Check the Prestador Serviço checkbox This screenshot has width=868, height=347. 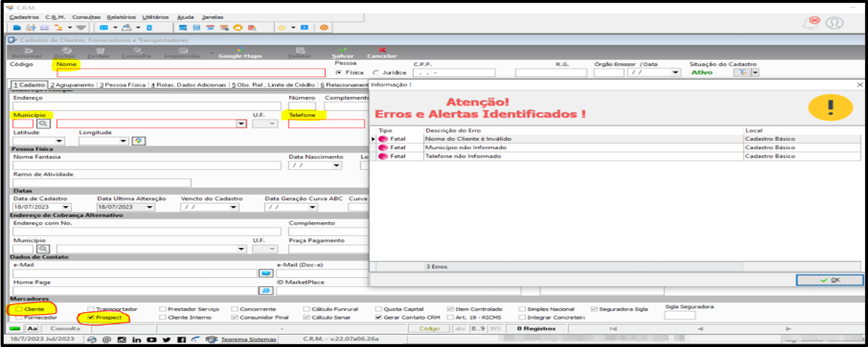coord(163,309)
